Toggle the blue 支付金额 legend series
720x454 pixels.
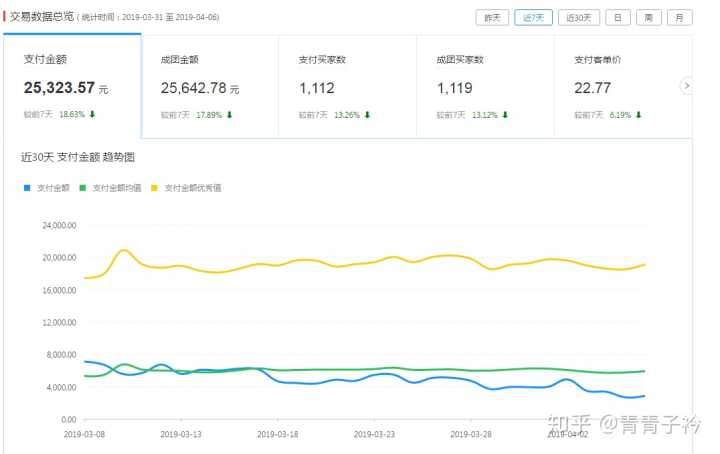click(47, 187)
